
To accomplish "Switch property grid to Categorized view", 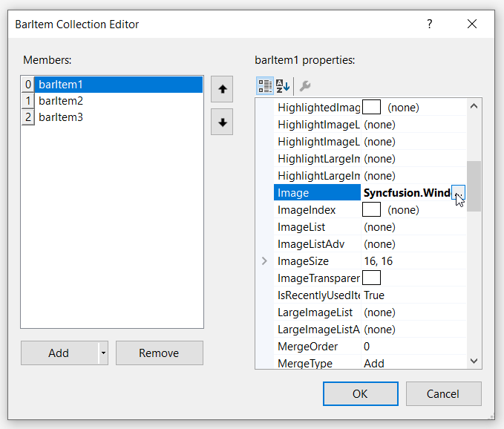I will click(265, 86).
